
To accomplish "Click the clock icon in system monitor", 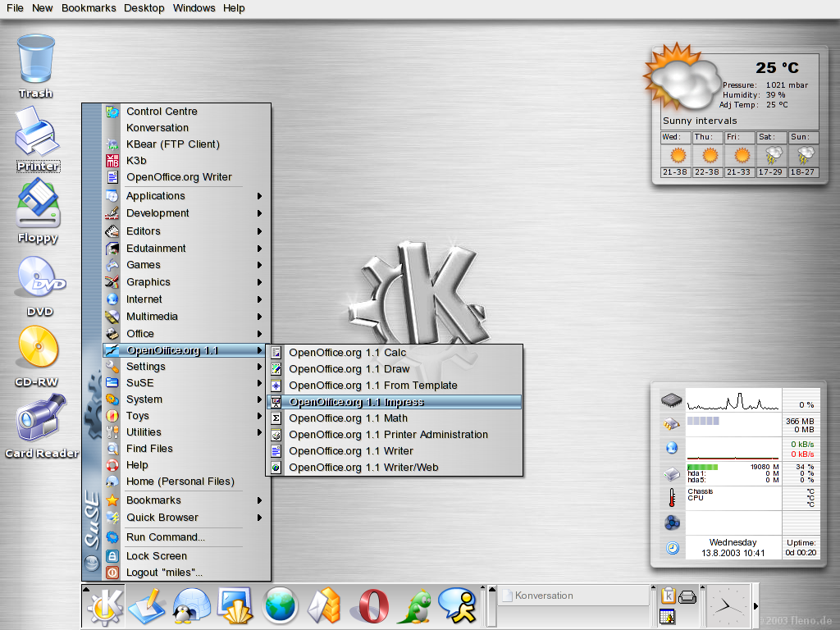I will pyautogui.click(x=673, y=548).
